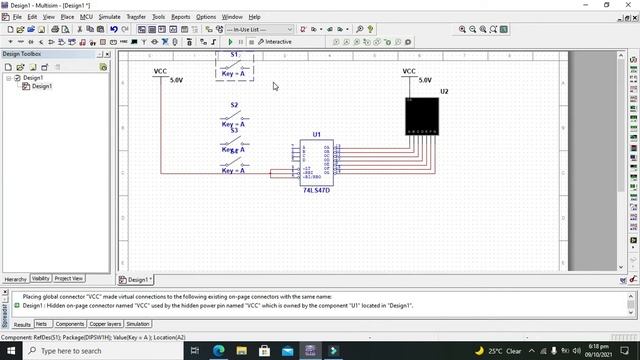The image size is (640, 360).
Task: Click the Print icon in toolbar
Action: point(55,29)
